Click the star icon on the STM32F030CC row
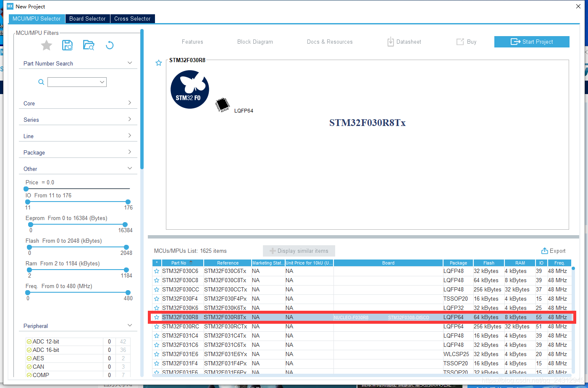The width and height of the screenshot is (588, 388). [157, 290]
